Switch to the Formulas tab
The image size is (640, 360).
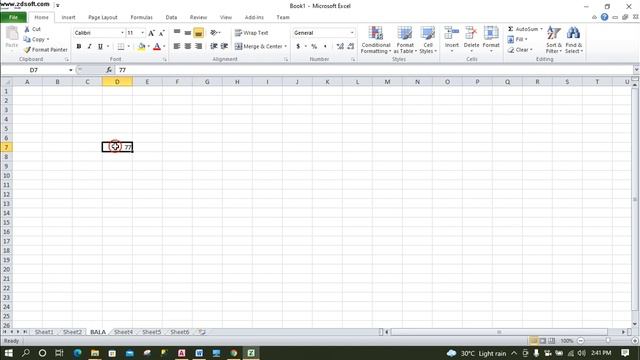(141, 18)
